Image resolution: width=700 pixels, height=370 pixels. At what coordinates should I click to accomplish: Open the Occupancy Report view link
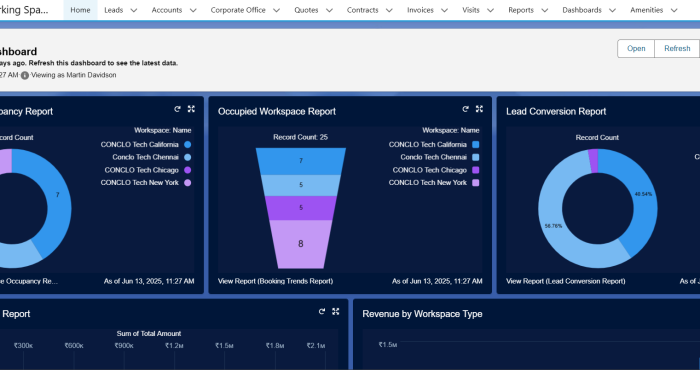click(x=29, y=281)
